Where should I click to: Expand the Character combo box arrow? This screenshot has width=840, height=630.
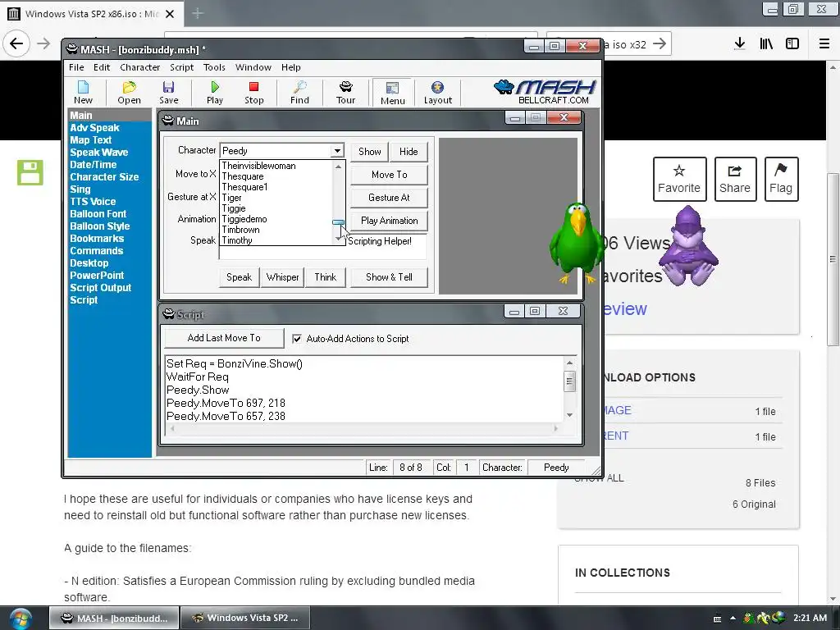[337, 151]
